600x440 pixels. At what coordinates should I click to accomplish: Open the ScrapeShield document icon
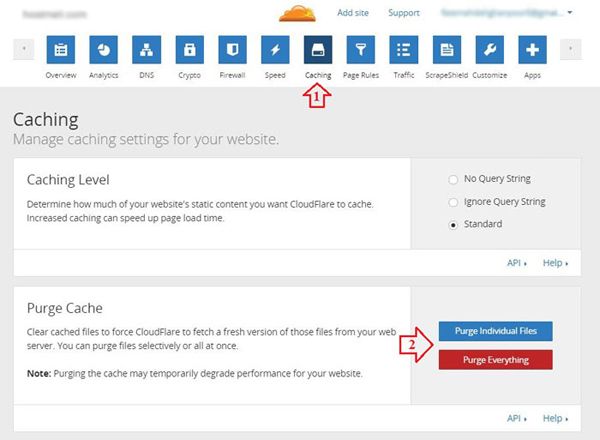pos(447,50)
